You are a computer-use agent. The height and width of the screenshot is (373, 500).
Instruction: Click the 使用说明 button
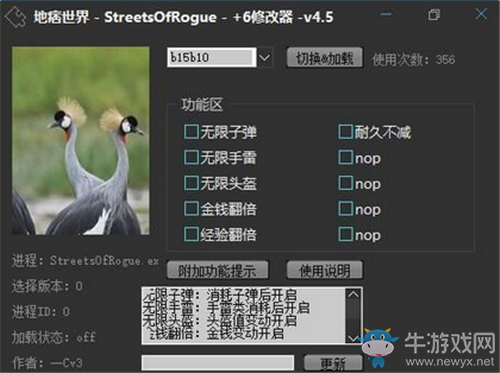coord(325,270)
